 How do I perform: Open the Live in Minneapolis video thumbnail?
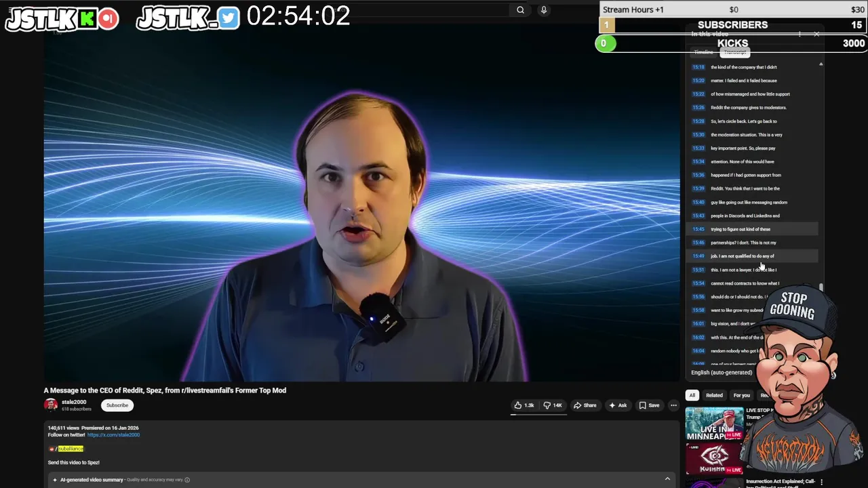coord(714,424)
